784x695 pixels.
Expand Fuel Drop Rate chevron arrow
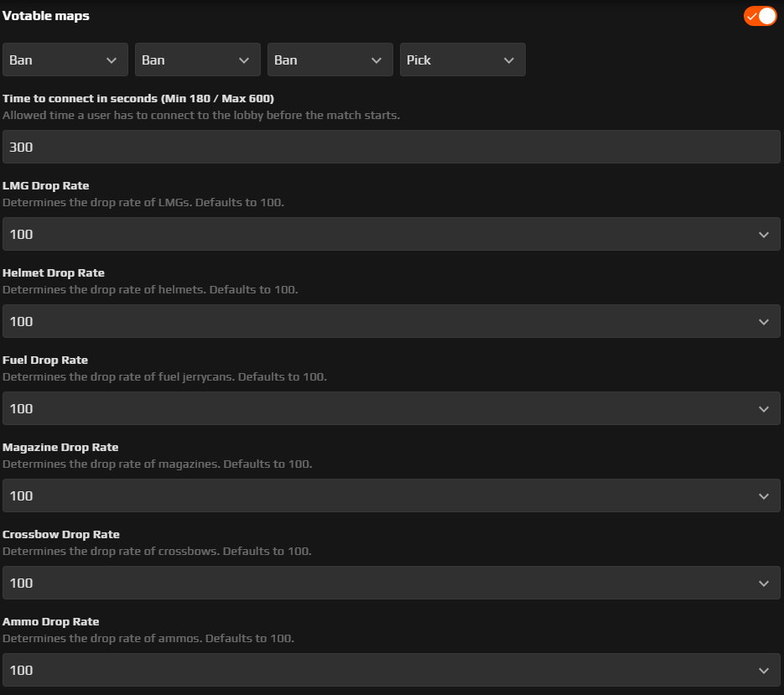(764, 409)
